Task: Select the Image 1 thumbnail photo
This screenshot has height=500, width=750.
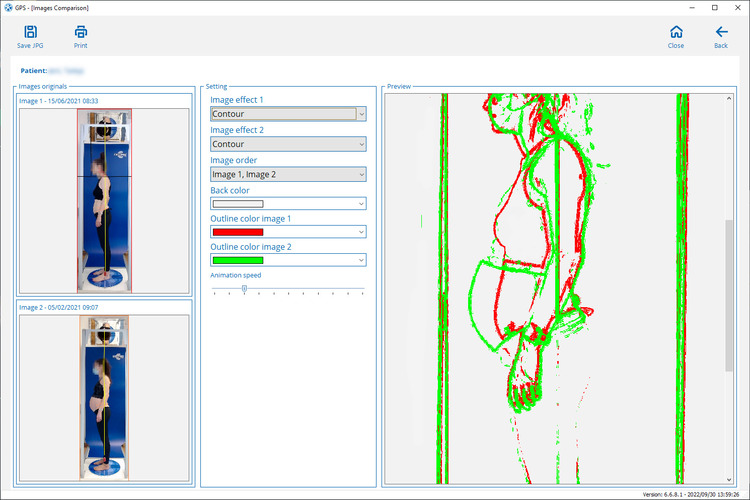Action: click(104, 200)
